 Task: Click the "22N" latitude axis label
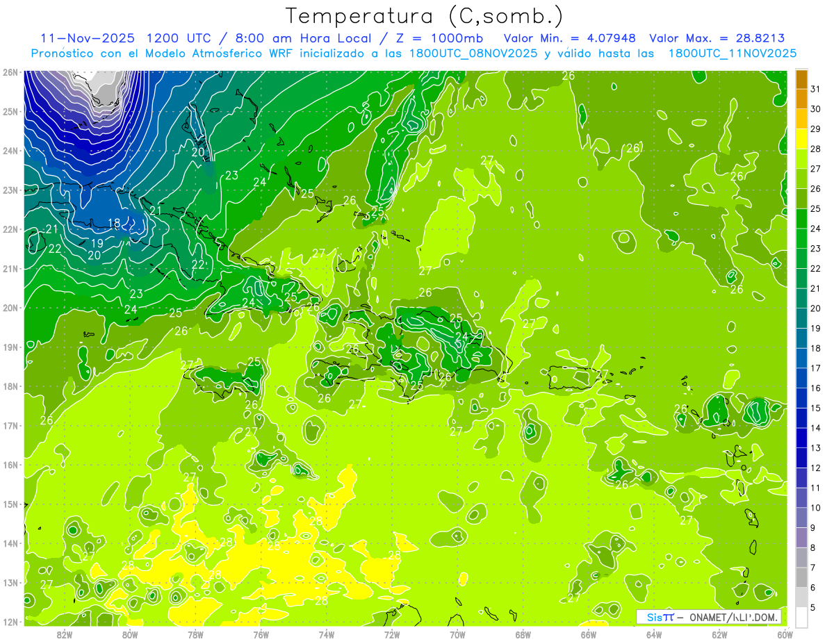[10, 229]
